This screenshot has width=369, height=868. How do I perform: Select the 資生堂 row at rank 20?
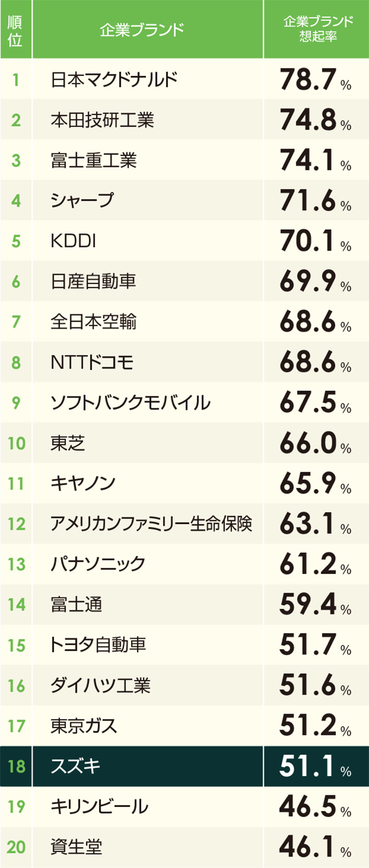point(184,848)
